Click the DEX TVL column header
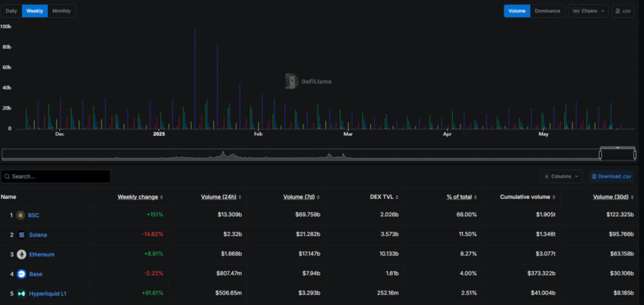Image resolution: width=644 pixels, height=305 pixels. point(382,197)
